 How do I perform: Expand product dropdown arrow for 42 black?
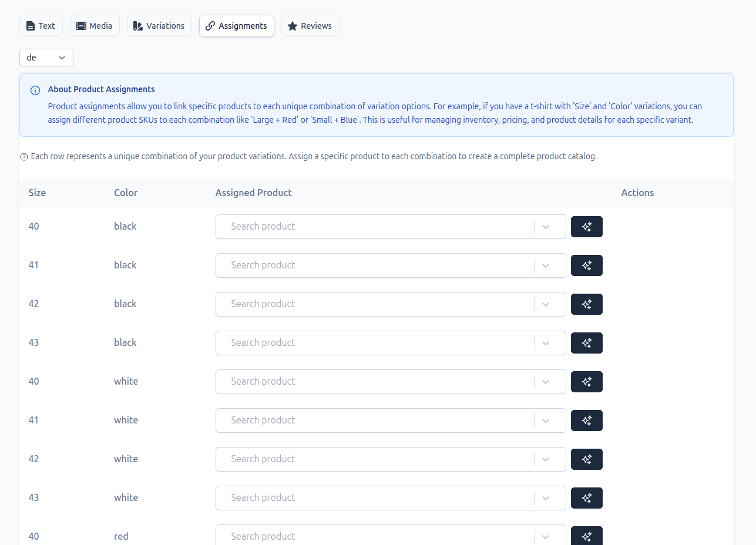coord(546,304)
